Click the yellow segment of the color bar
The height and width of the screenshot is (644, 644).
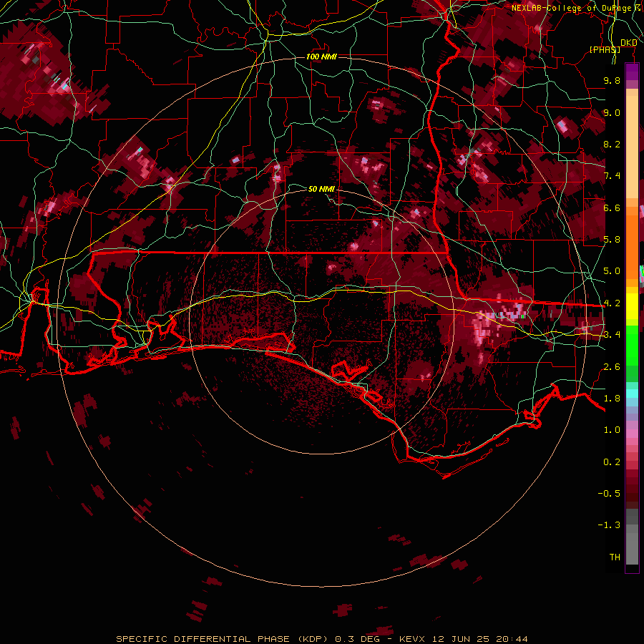click(632, 306)
